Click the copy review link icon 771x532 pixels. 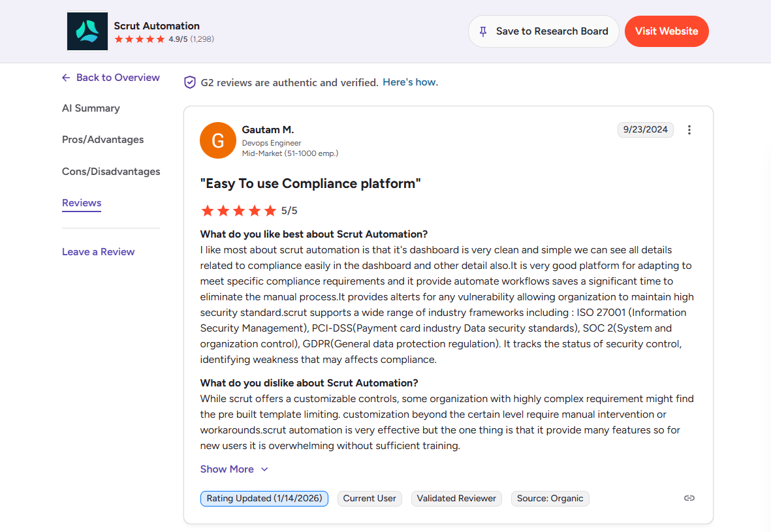click(689, 498)
